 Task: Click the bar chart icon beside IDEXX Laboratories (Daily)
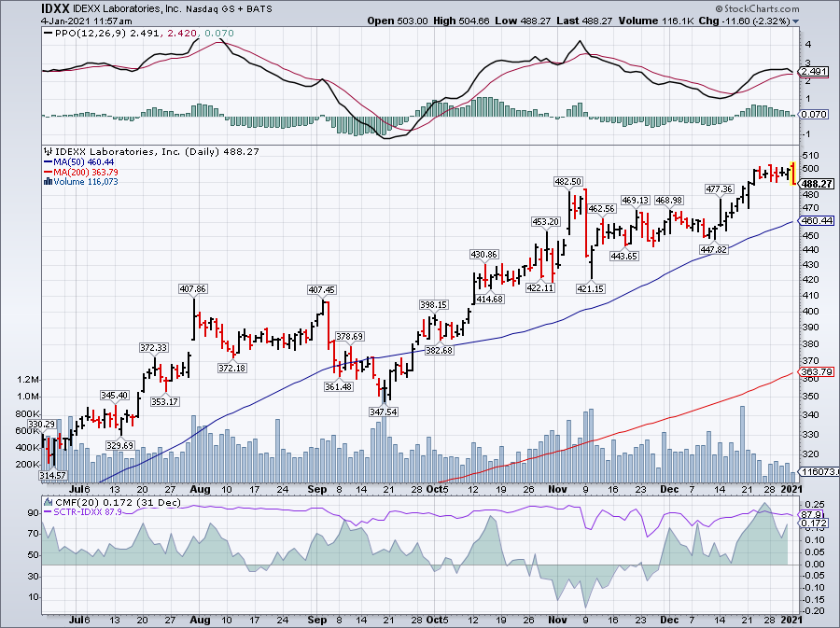tap(49, 151)
